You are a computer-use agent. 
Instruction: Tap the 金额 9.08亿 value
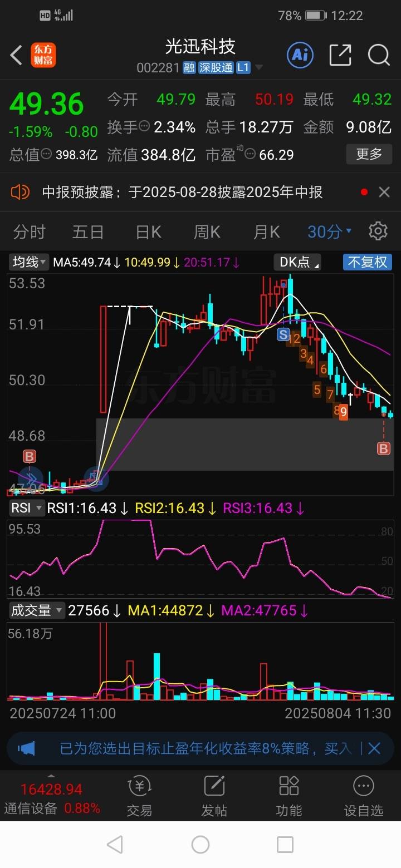click(x=369, y=127)
